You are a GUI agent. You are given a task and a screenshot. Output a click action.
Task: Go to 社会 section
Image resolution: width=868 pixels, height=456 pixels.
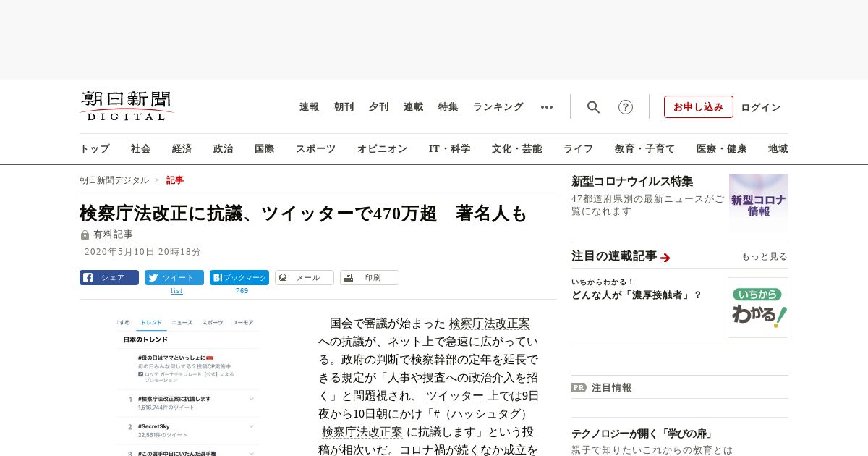(141, 149)
